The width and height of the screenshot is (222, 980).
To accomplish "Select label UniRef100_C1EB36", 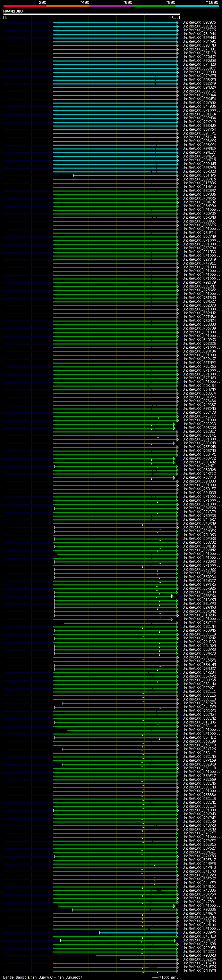I will 199,183.
